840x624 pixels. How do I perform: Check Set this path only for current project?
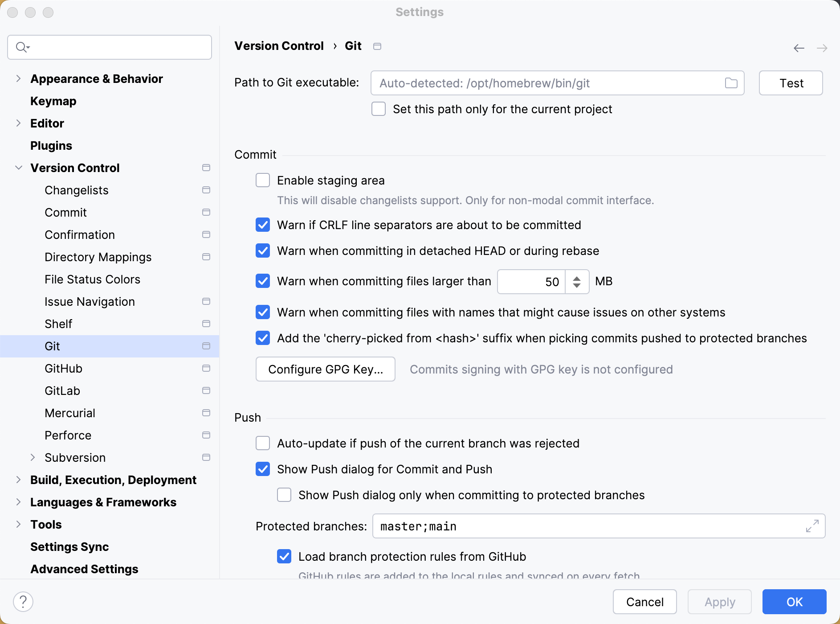(378, 109)
